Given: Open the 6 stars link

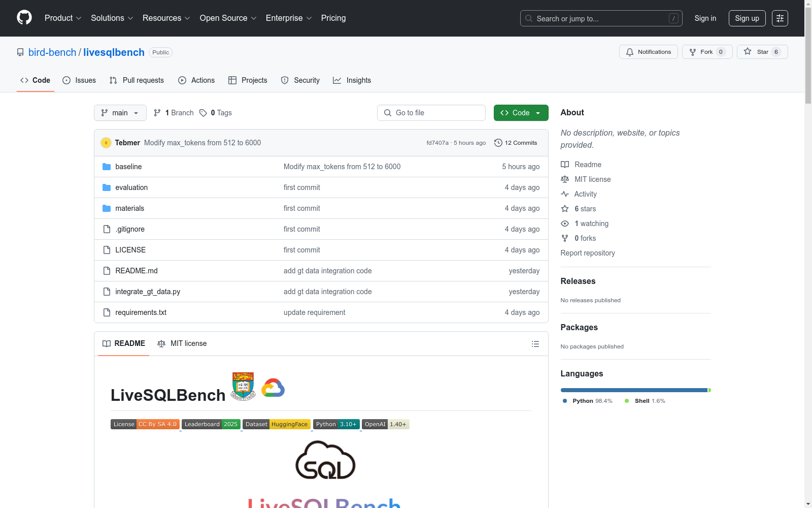Looking at the screenshot, I should [579, 209].
